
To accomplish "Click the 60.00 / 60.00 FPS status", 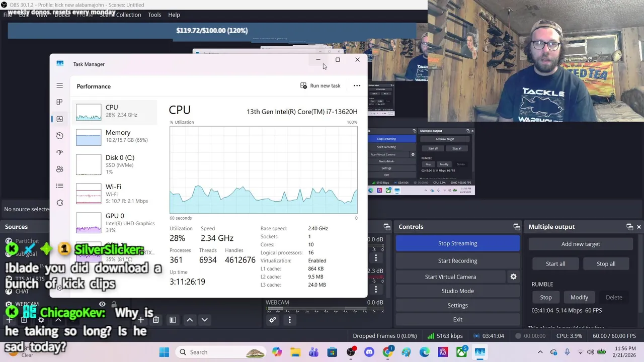I will pyautogui.click(x=614, y=336).
